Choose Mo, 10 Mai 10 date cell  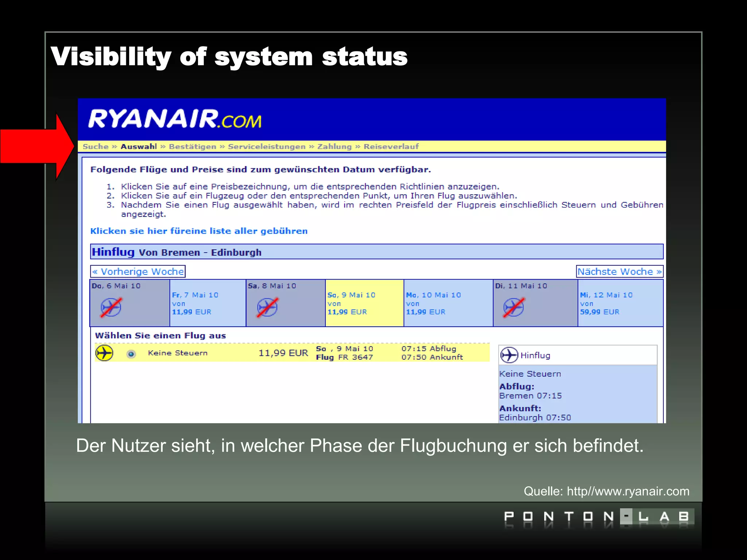coord(448,303)
